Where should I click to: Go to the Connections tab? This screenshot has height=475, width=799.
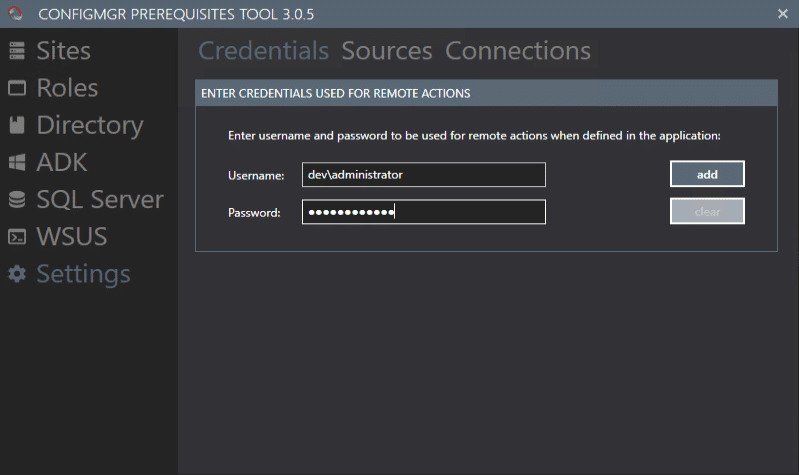coord(517,51)
